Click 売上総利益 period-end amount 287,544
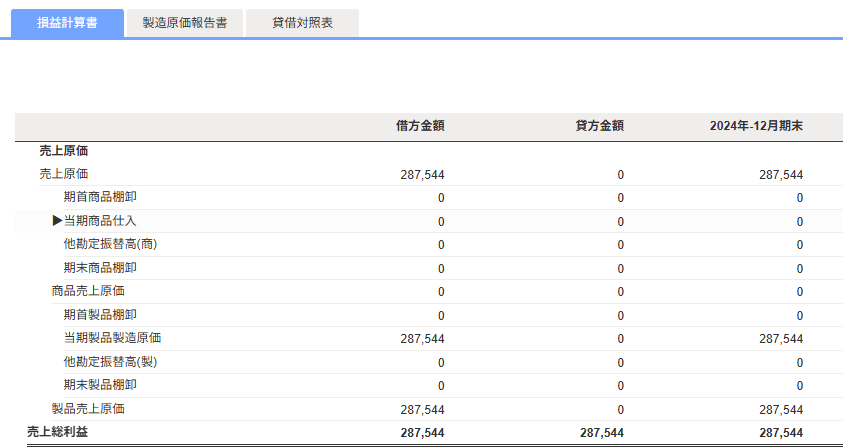The image size is (843, 447). (x=781, y=433)
